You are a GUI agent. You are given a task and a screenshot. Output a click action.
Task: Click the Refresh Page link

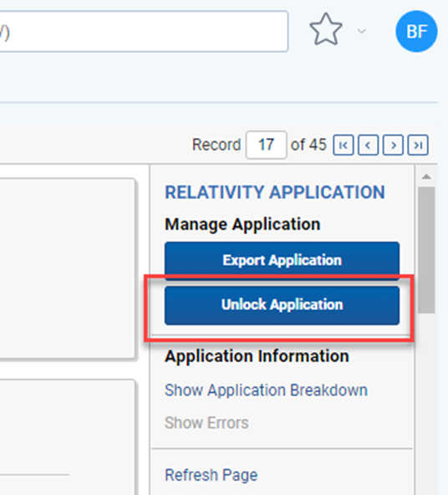click(211, 475)
